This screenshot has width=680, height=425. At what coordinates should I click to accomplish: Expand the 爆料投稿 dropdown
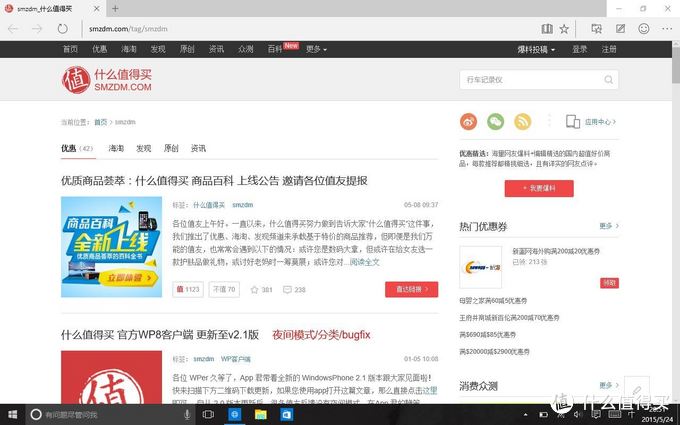[536, 49]
